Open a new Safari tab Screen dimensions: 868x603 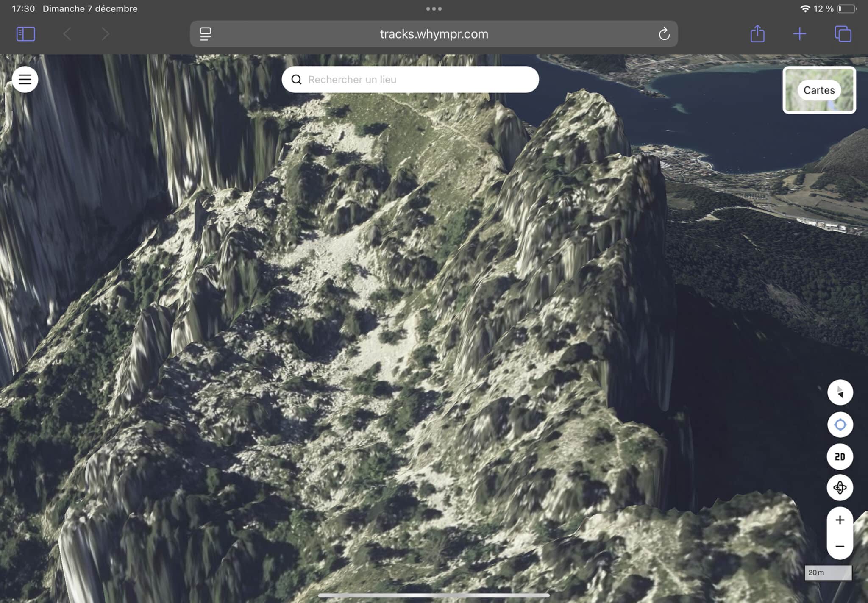pyautogui.click(x=800, y=34)
